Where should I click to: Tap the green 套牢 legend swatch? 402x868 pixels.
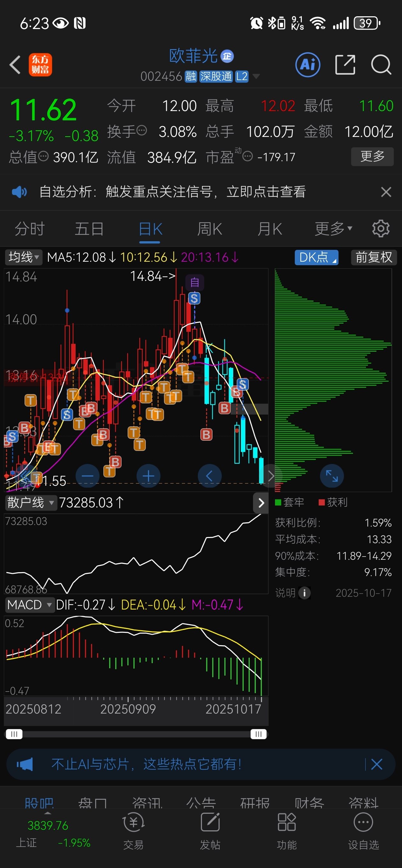pyautogui.click(x=278, y=502)
